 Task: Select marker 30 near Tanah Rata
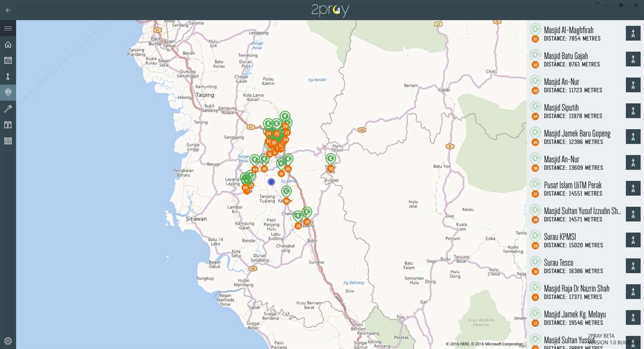tap(330, 169)
